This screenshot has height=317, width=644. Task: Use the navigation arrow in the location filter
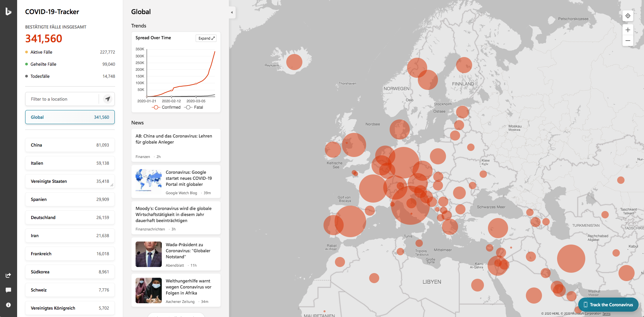(108, 99)
